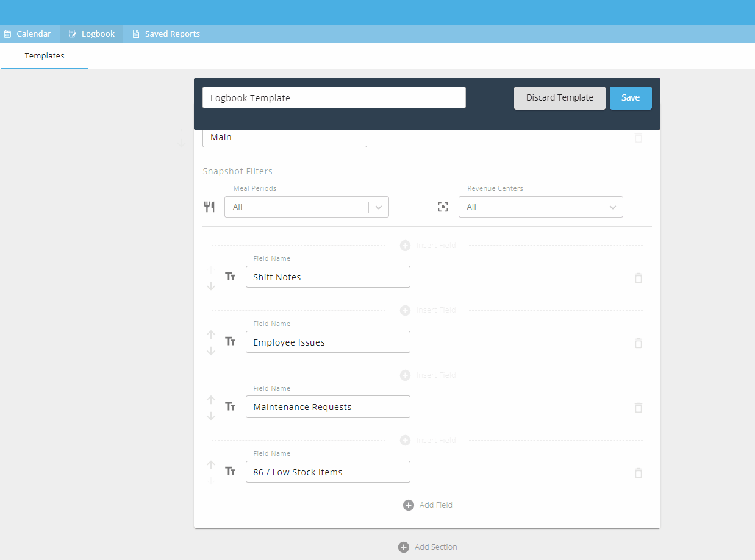The height and width of the screenshot is (560, 755).
Task: Open the Saved Reports tab
Action: coord(166,34)
